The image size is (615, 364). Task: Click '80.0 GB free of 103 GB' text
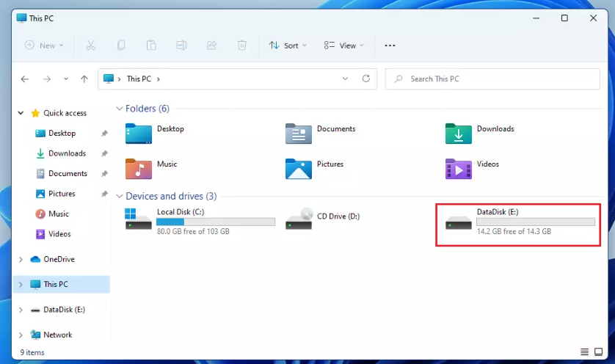[193, 231]
